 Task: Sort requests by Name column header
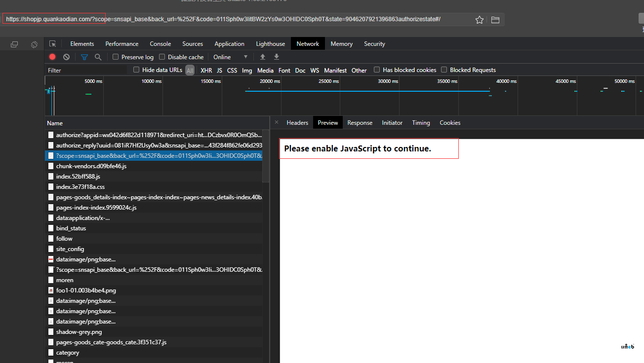coord(157,123)
